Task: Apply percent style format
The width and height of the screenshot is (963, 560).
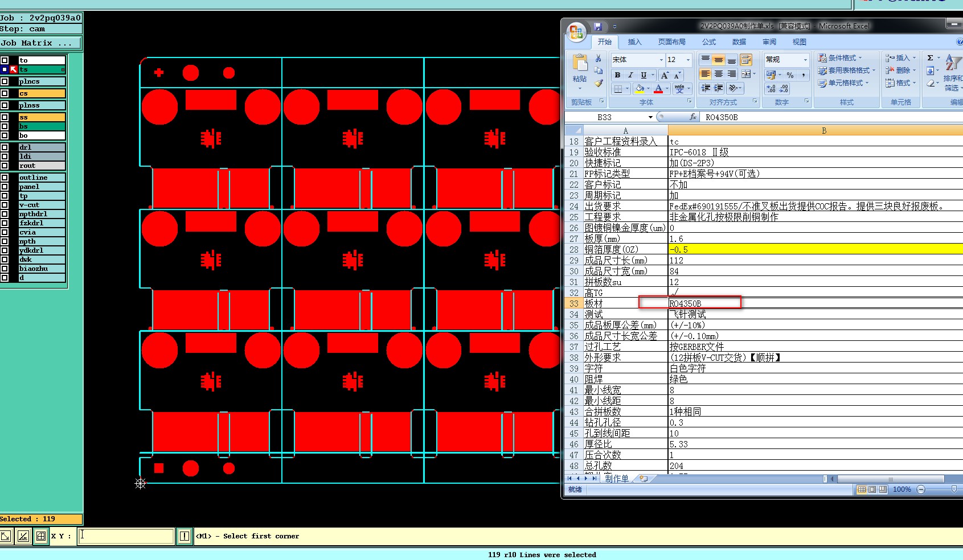Action: tap(790, 75)
